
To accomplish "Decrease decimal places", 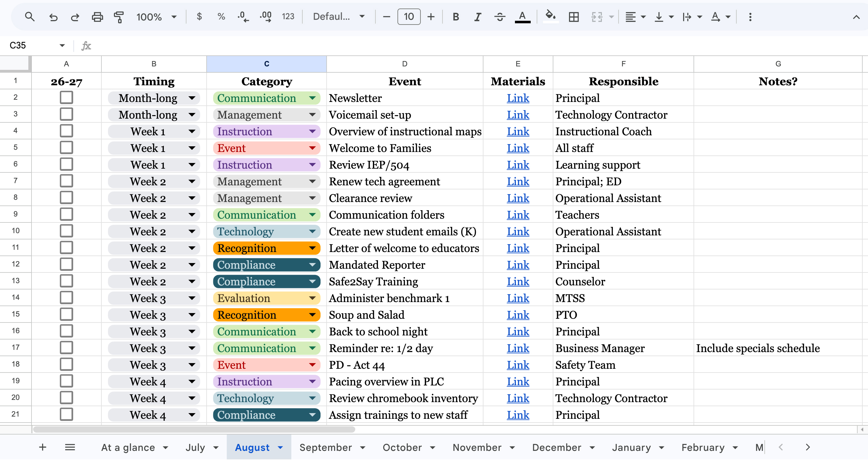I will click(243, 16).
